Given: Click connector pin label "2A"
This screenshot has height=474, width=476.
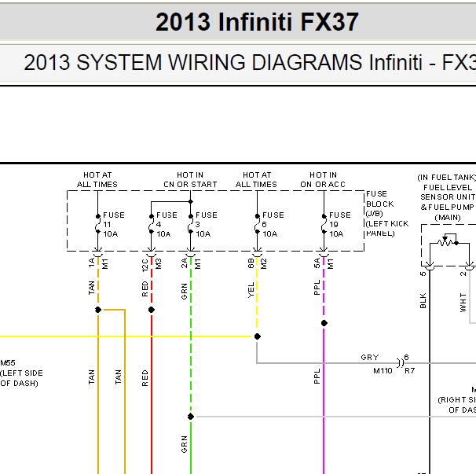Looking at the screenshot, I should coord(184,263).
